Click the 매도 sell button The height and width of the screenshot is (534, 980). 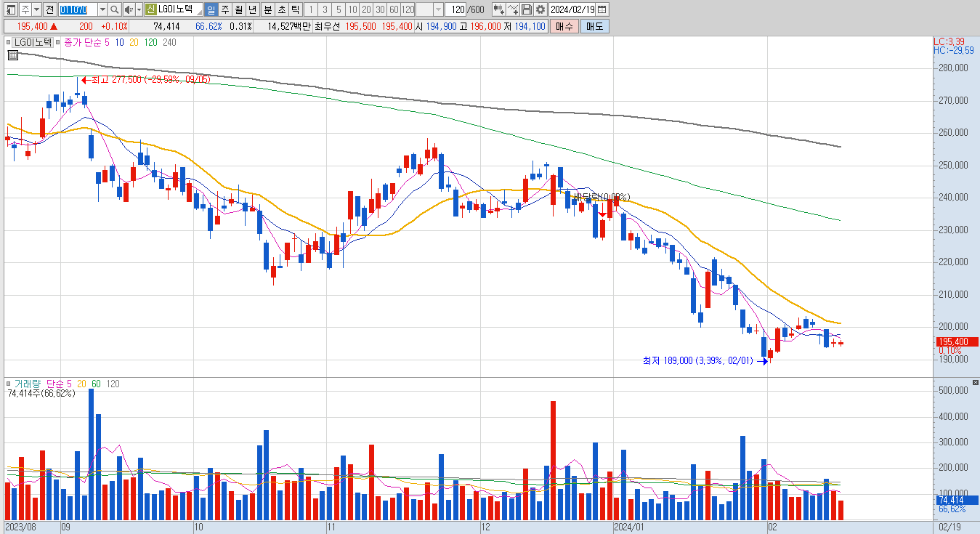tap(594, 25)
